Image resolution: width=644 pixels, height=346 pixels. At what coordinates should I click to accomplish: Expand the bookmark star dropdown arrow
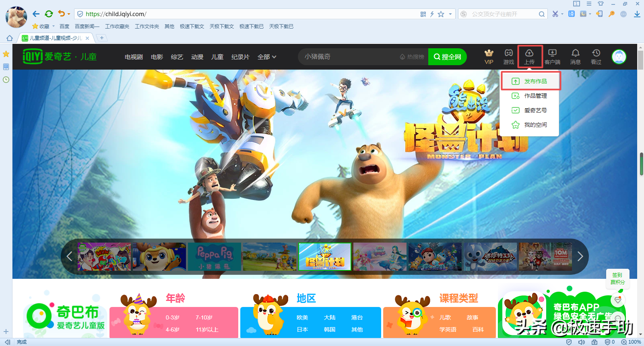[x=450, y=14]
